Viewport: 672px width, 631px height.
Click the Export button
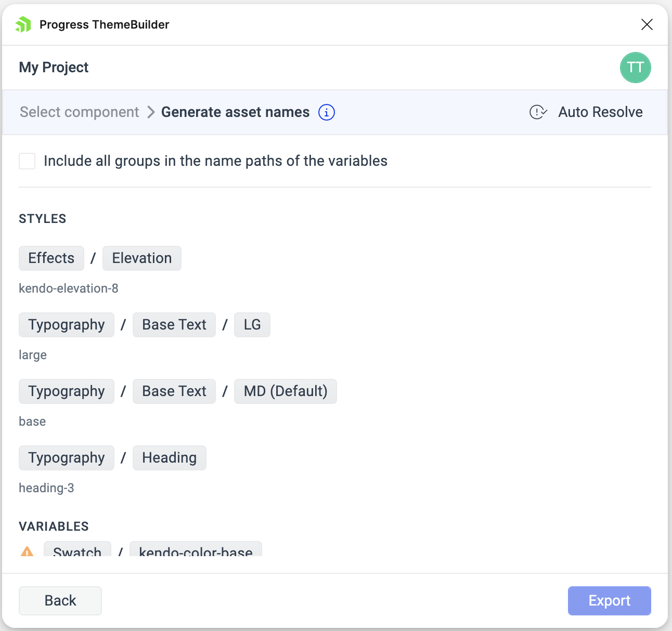click(x=609, y=600)
